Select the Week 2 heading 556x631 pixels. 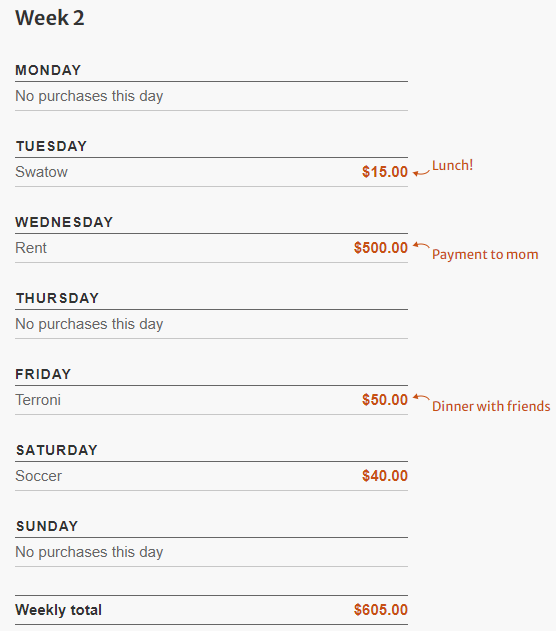tap(50, 18)
